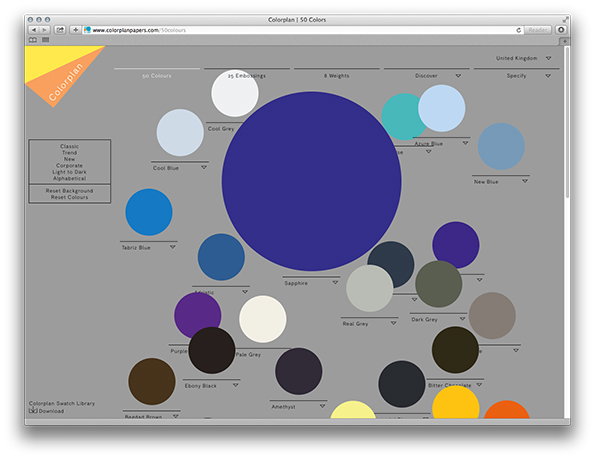Viewport: 595px width, 459px height.
Task: Open the New Blue dropdown arrow
Action: (525, 181)
